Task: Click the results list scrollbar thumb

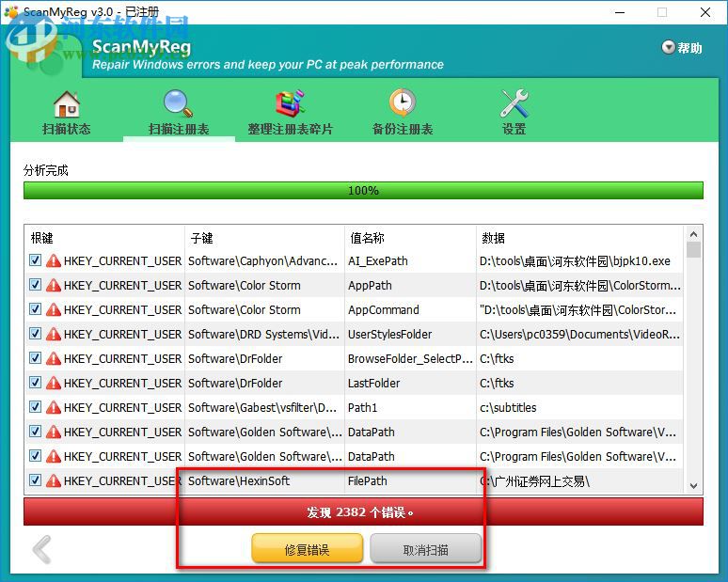Action: click(693, 250)
